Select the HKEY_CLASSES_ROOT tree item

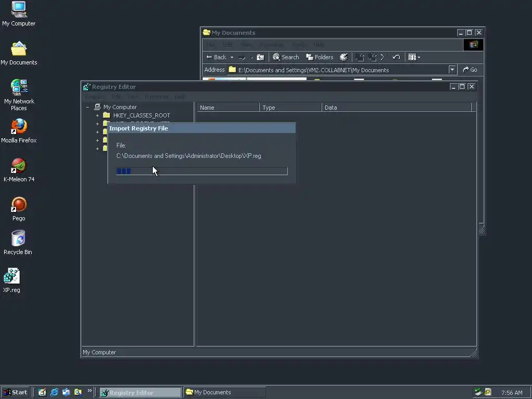[141, 115]
